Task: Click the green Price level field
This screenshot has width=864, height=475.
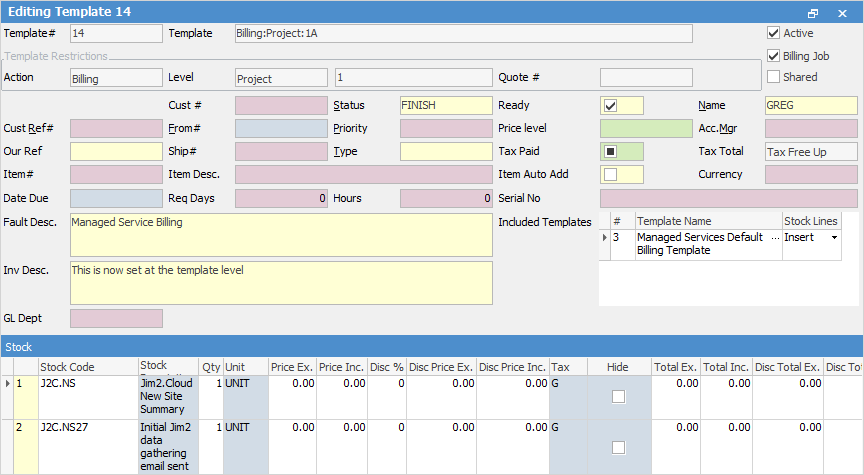Action: pyautogui.click(x=645, y=128)
